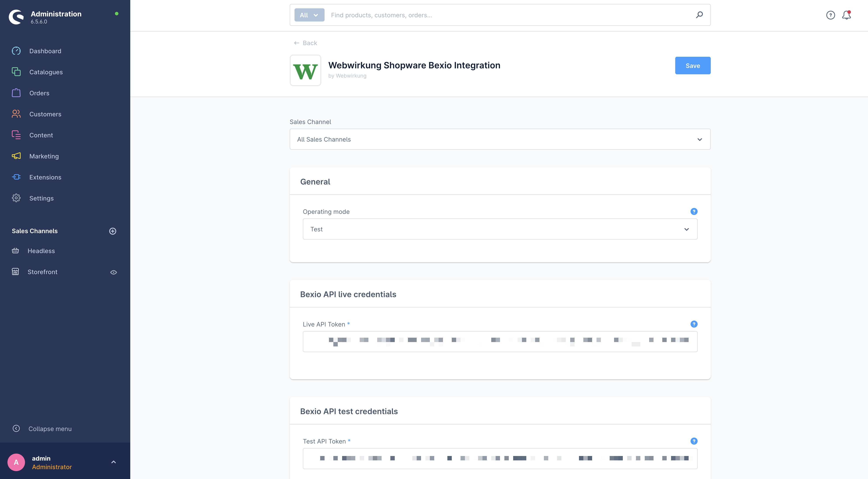
Task: Collapse the admin user panel chevron
Action: [114, 461]
